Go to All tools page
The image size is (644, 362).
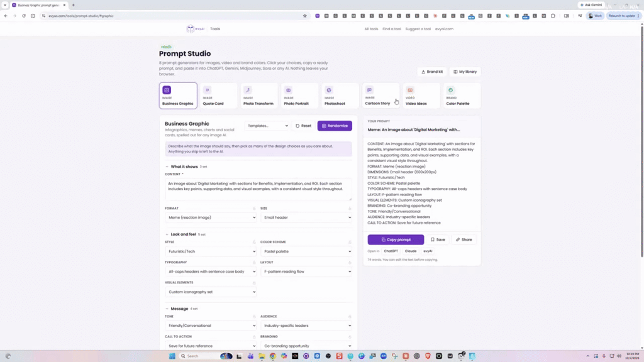pyautogui.click(x=371, y=29)
